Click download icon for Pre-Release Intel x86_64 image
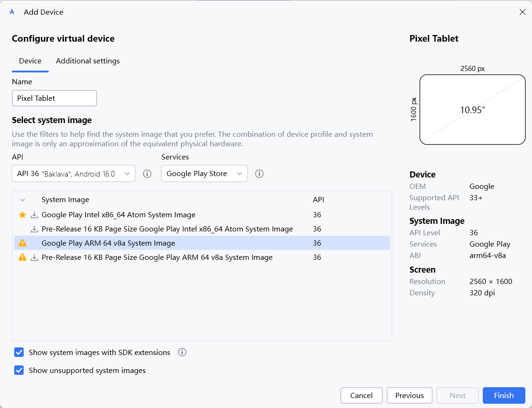 click(34, 229)
